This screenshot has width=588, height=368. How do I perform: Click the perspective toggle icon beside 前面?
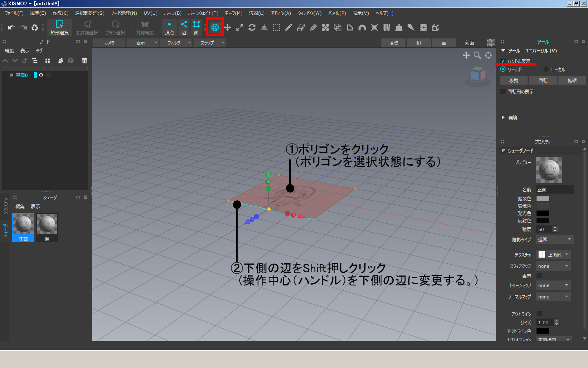pos(491,43)
